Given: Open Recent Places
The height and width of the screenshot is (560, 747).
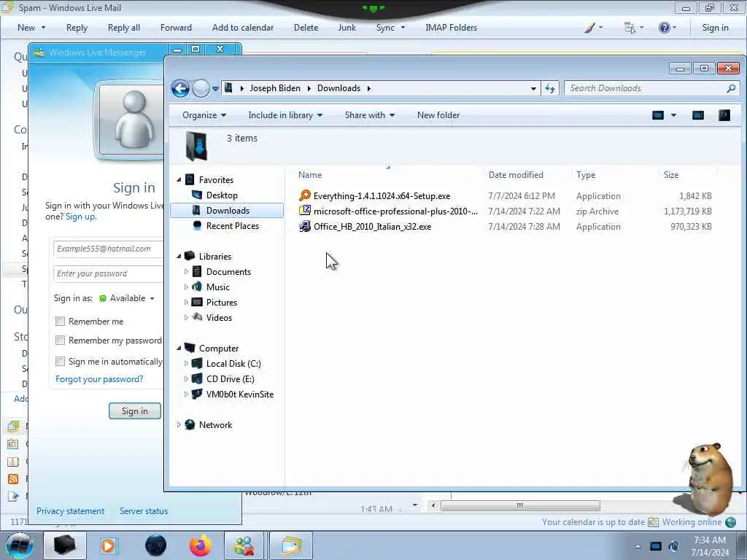Looking at the screenshot, I should 232,226.
